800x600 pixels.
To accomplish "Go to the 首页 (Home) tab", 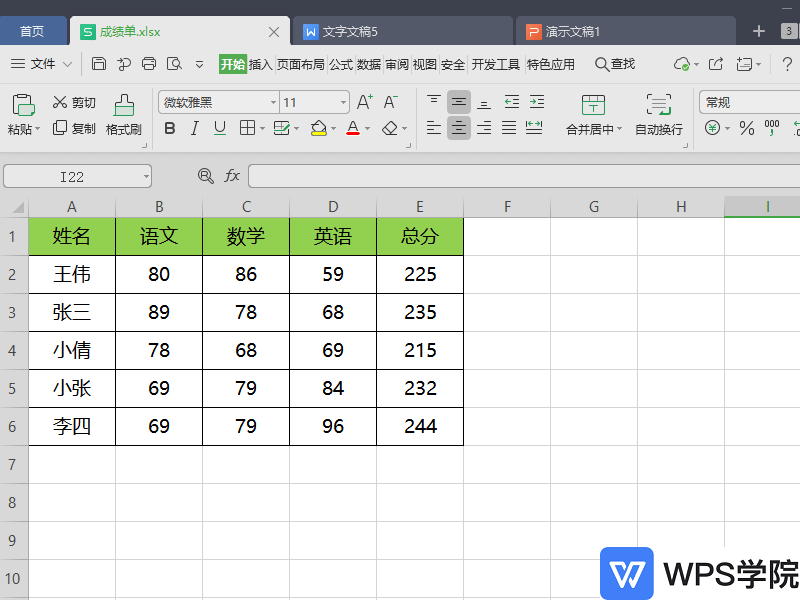I will tap(32, 31).
